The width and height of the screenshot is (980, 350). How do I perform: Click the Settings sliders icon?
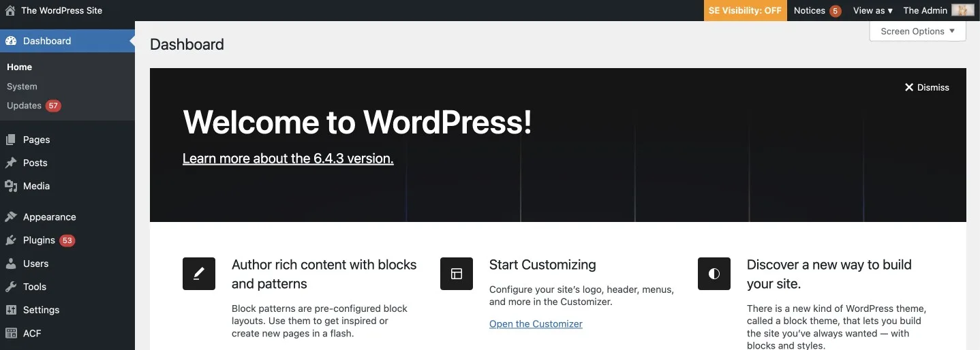11,310
